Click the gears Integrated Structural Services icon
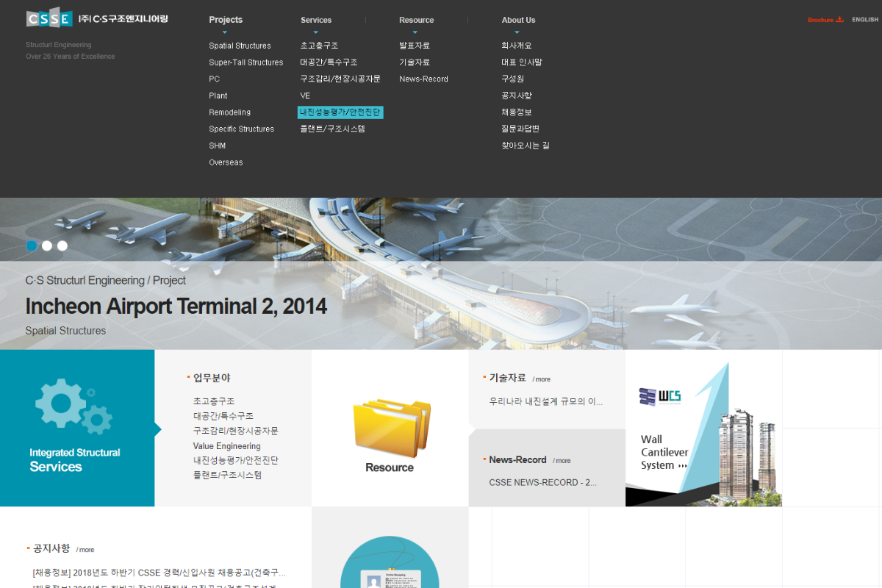The width and height of the screenshot is (882, 588). 73,406
